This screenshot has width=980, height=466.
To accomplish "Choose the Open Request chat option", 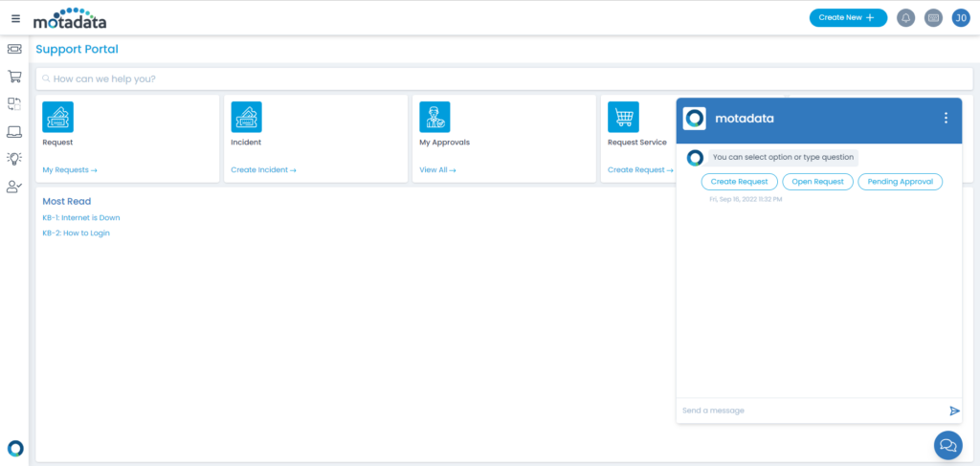I will tap(817, 182).
